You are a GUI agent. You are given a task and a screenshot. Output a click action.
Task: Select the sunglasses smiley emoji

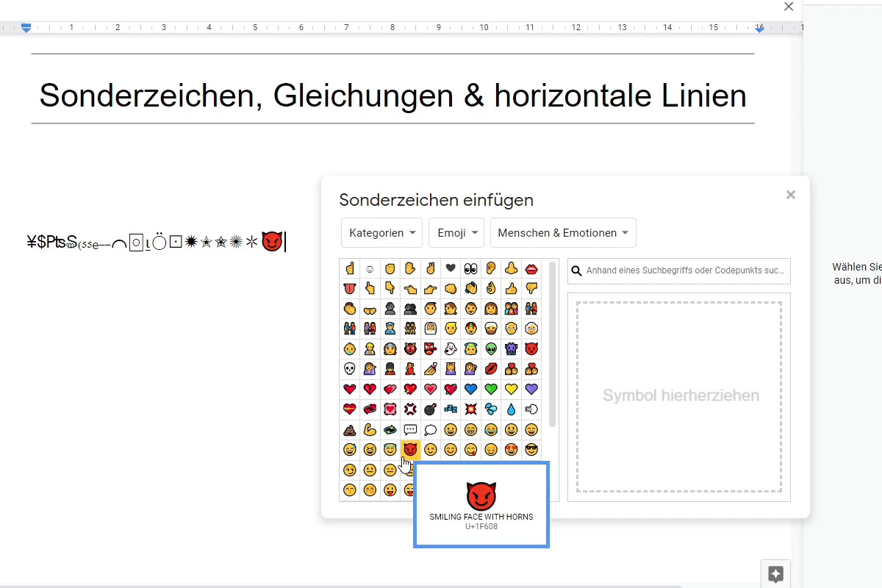(x=531, y=450)
